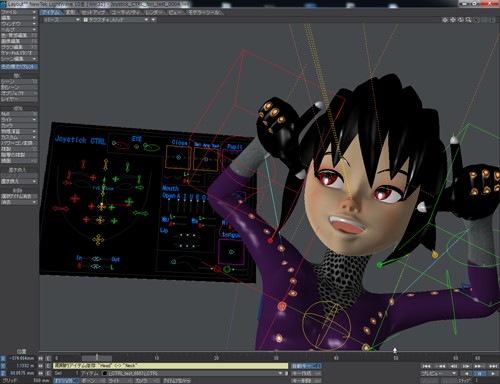Screen dimensions: 500x384
Task: Click the キー削除 (Delete Key) button
Action: (306, 381)
